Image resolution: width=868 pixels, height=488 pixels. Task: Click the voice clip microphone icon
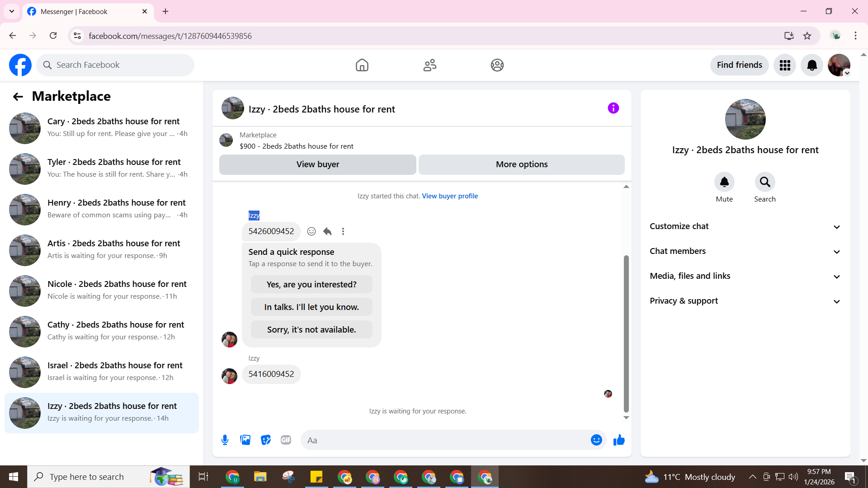[x=225, y=440]
